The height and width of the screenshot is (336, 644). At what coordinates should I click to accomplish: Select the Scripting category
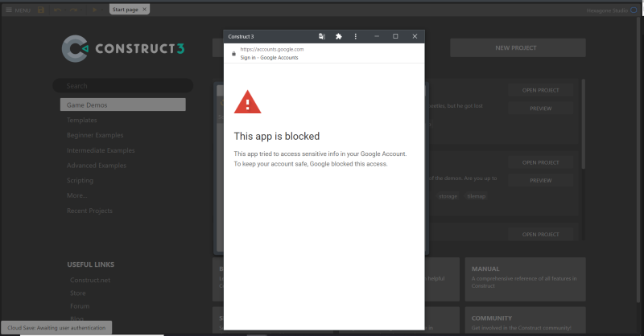(80, 180)
